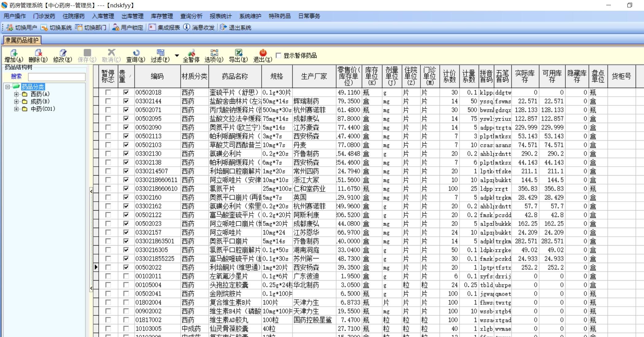Expand the 西药(A) tree node
644x337 pixels.
click(16, 94)
